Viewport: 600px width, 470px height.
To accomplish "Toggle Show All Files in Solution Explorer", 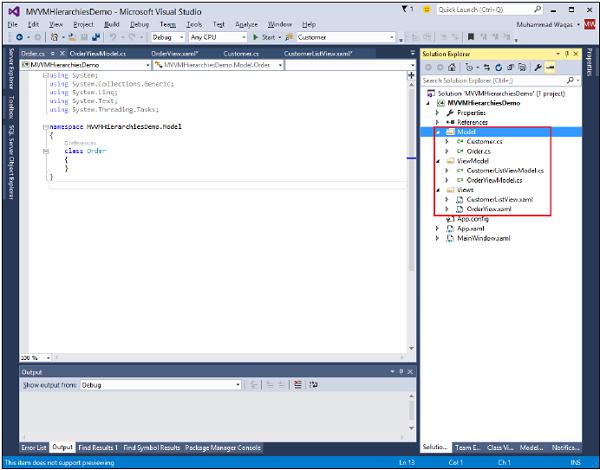I will coord(522,68).
